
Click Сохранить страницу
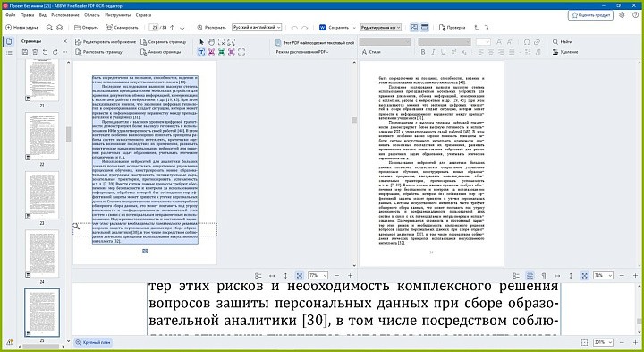[x=164, y=42]
